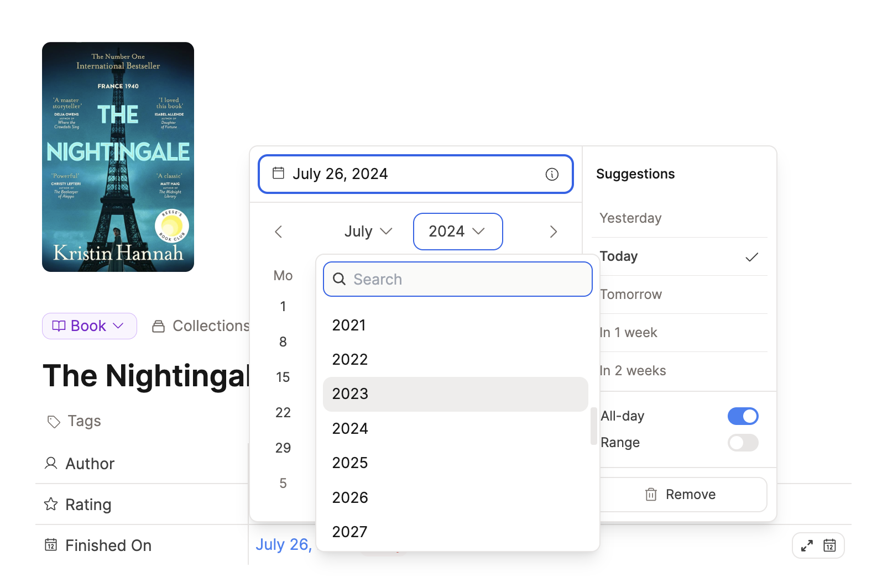Image resolution: width=877 pixels, height=588 pixels.
Task: Click the expand arrows icon
Action: pos(807,545)
